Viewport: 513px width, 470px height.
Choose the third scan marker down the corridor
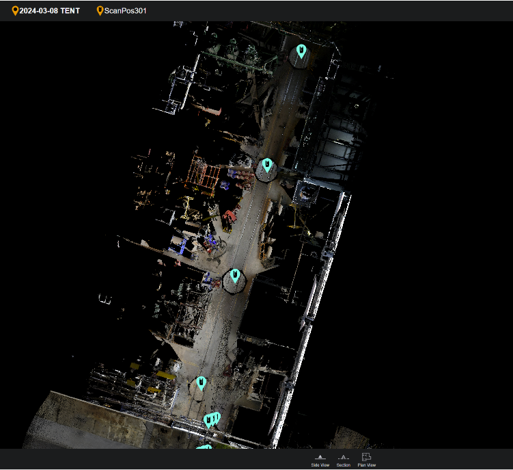click(x=235, y=276)
